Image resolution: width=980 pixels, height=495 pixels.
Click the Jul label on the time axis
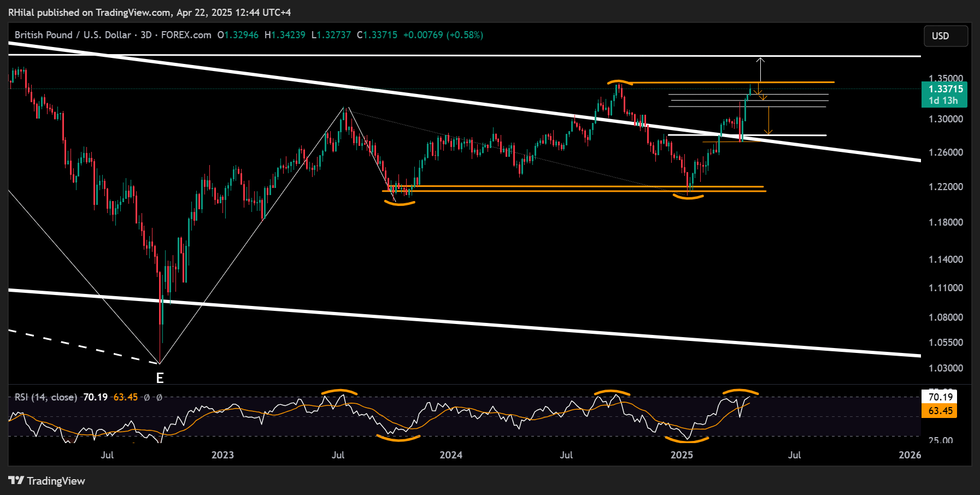108,454
